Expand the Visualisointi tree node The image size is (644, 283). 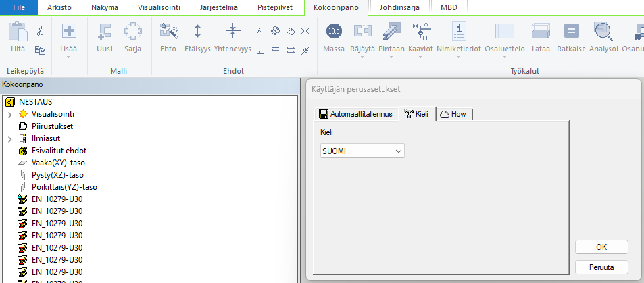(x=9, y=114)
